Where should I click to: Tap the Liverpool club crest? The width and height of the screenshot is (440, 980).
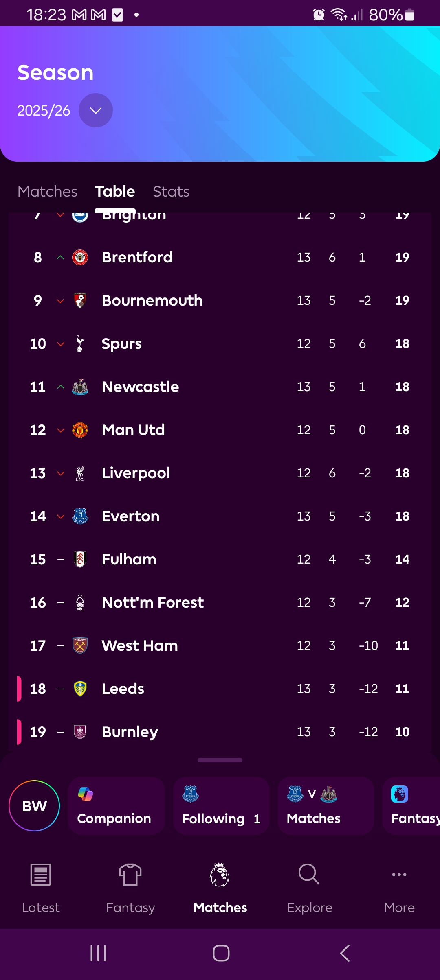pos(80,473)
